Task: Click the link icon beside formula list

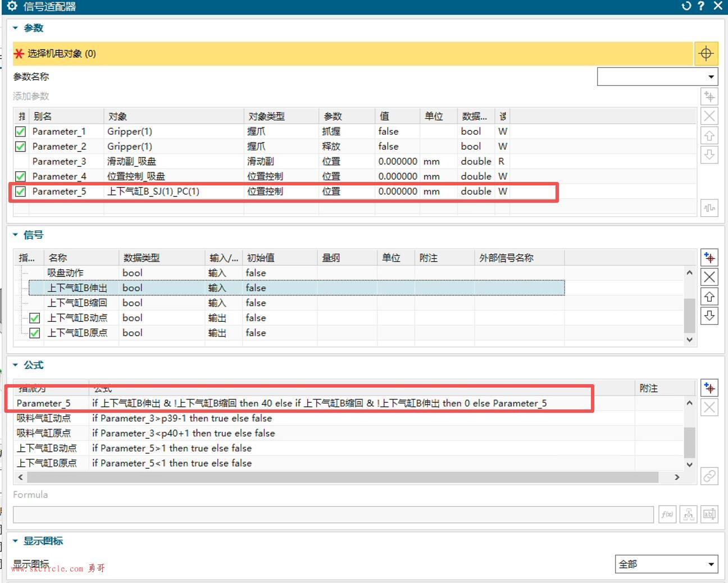Action: [x=709, y=476]
